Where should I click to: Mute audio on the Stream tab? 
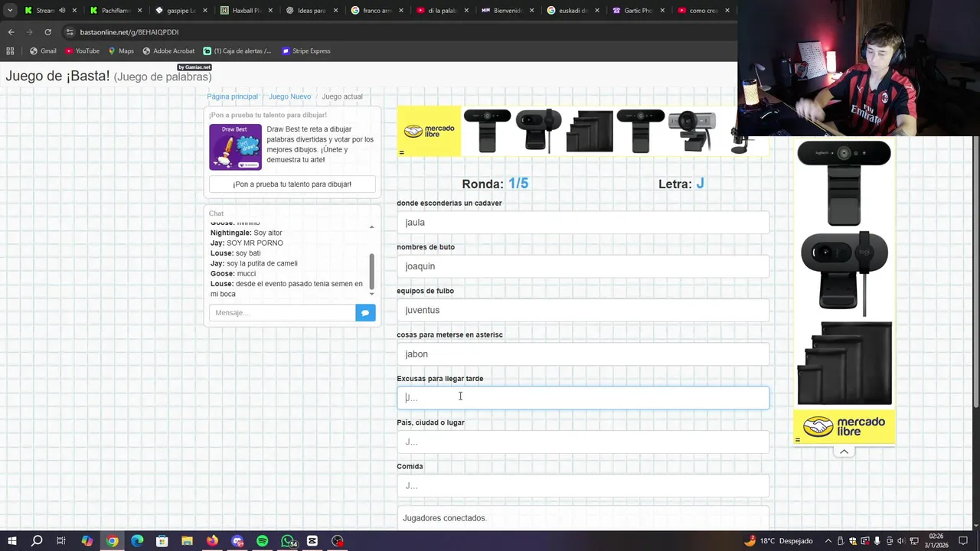click(x=62, y=11)
